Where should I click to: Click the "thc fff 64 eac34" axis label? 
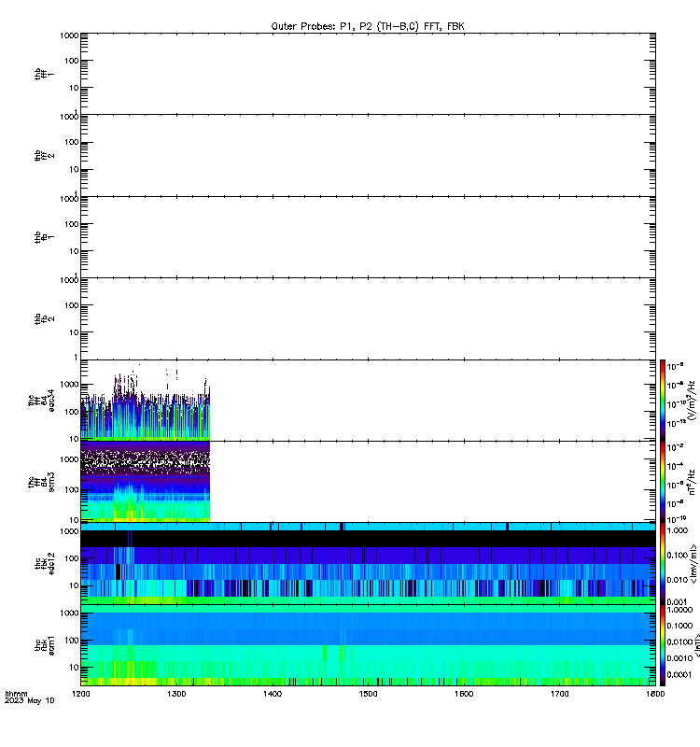tap(41, 401)
